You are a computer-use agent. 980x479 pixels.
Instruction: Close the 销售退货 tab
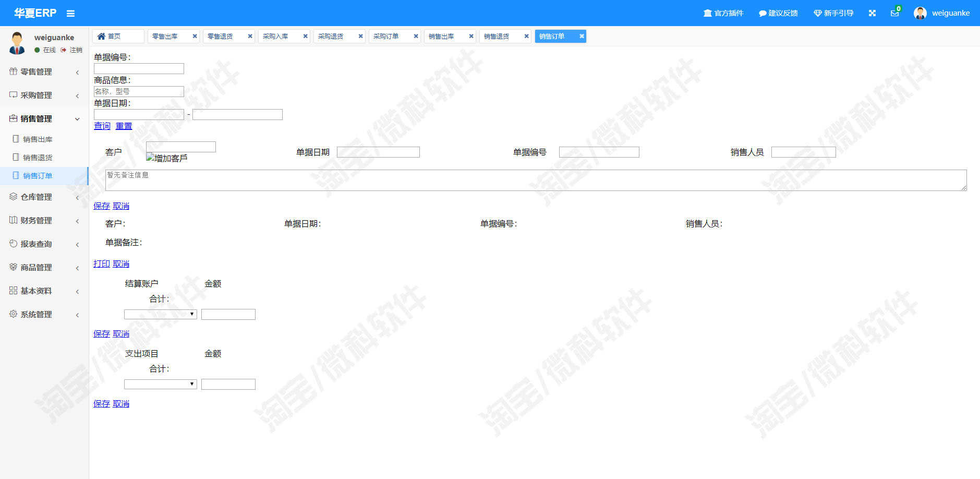526,36
